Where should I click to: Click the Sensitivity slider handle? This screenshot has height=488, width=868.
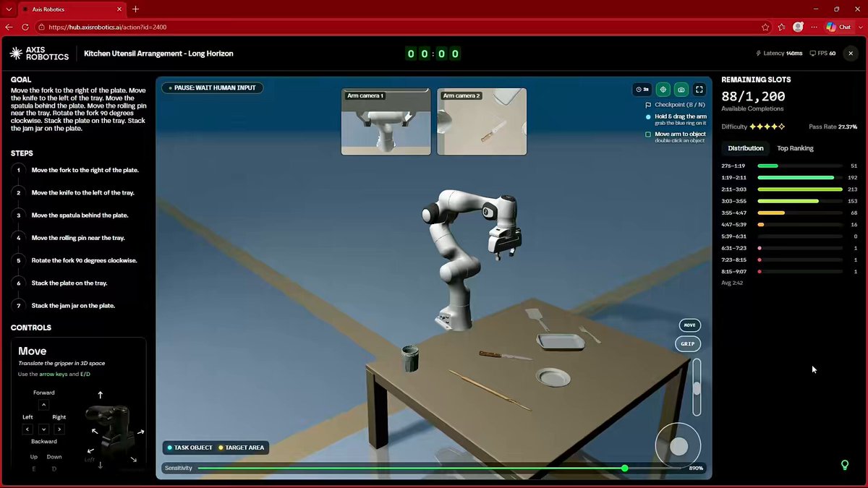pos(624,468)
